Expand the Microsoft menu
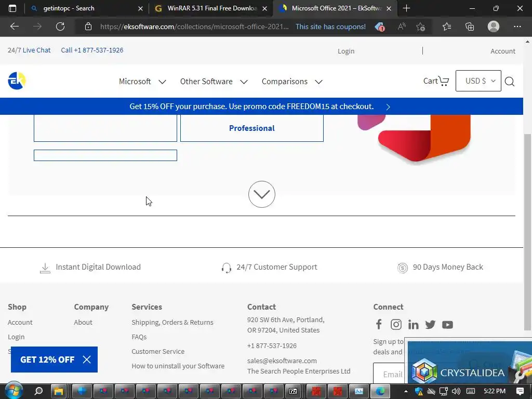The width and height of the screenshot is (532, 399). coord(142,82)
